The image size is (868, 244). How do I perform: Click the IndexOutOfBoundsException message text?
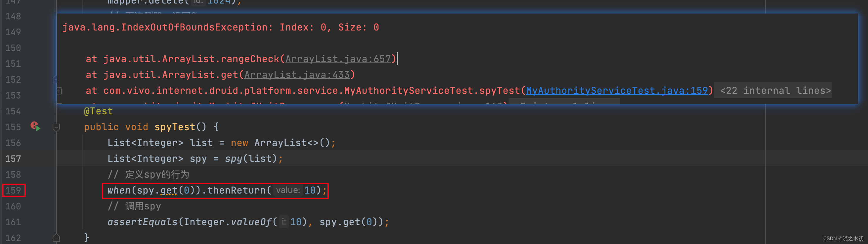(221, 27)
